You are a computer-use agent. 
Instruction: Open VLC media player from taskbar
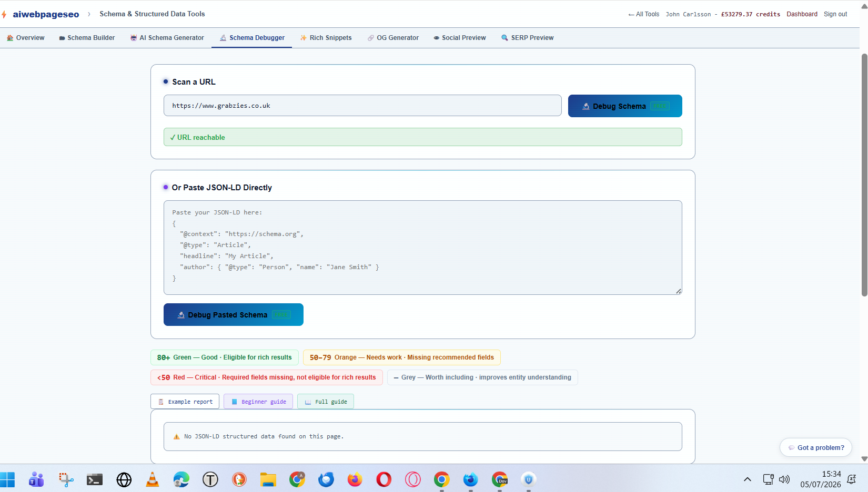pos(153,479)
